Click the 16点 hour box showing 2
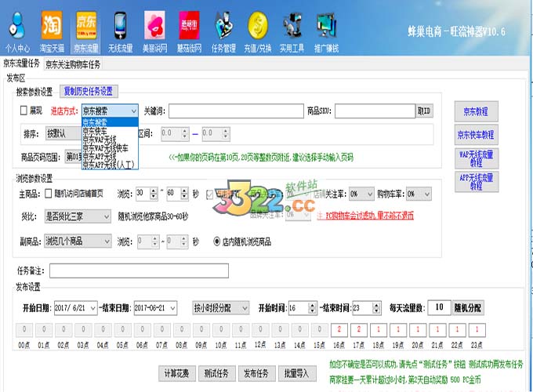 point(339,329)
